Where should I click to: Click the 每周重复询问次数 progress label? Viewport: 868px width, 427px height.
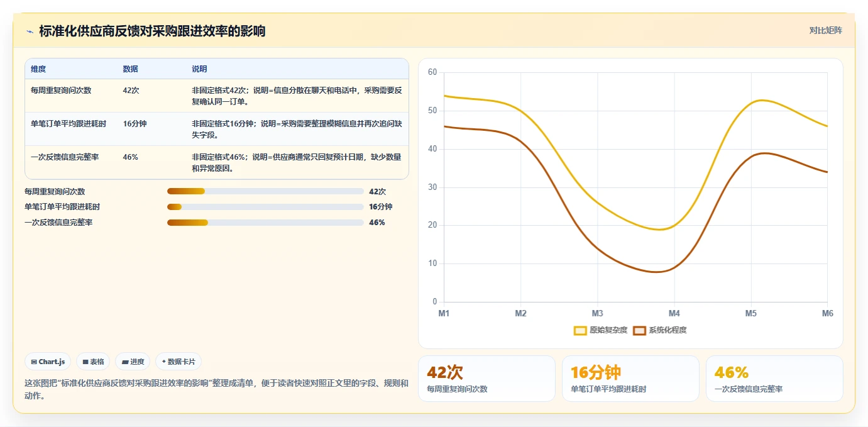[55, 191]
